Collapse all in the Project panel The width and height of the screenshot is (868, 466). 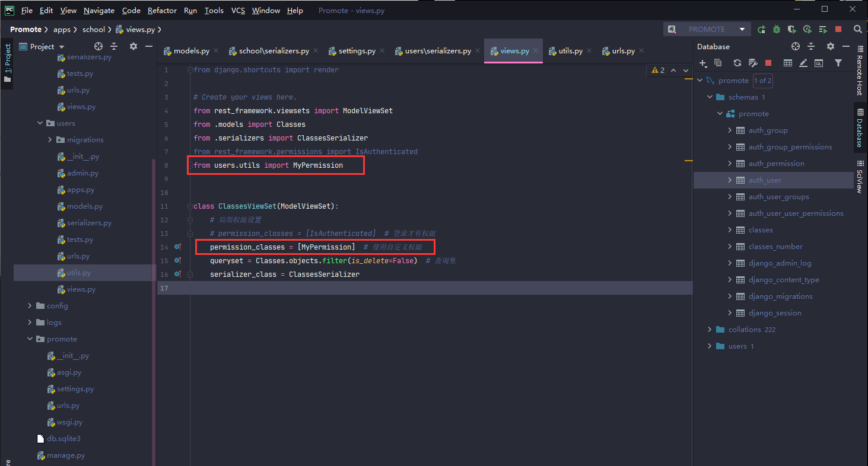pos(114,46)
